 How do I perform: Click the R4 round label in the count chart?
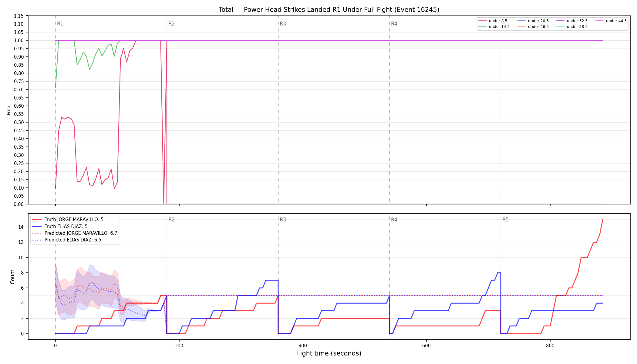coord(394,220)
